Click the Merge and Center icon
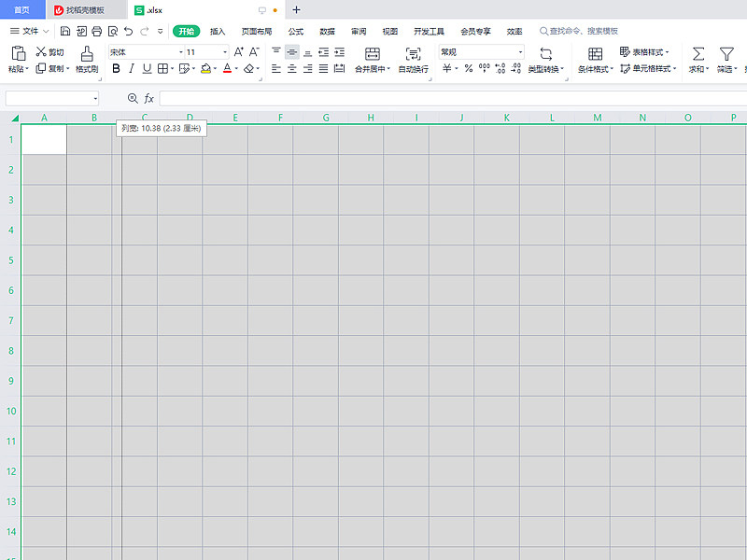Screen dimensions: 747x560 [372, 54]
